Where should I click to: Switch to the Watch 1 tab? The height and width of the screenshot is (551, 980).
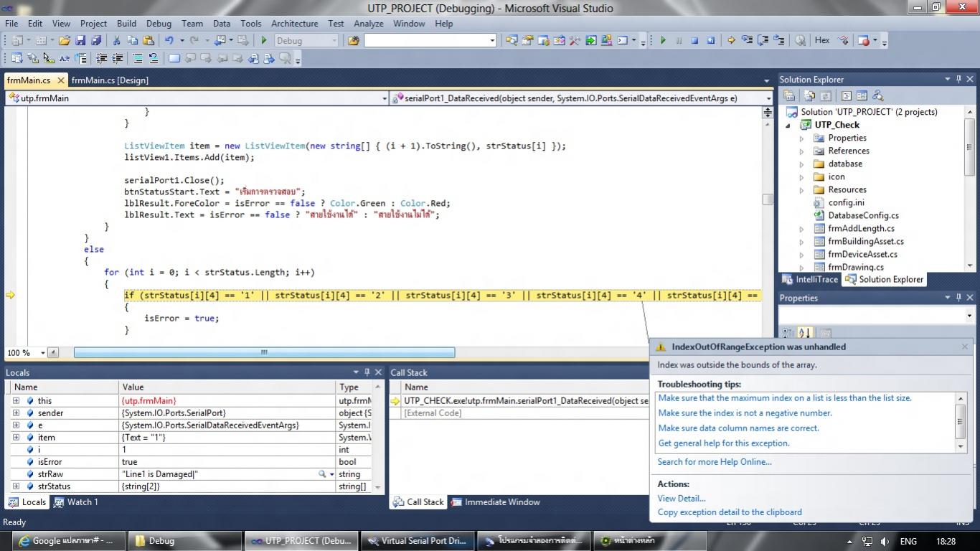[75, 502]
